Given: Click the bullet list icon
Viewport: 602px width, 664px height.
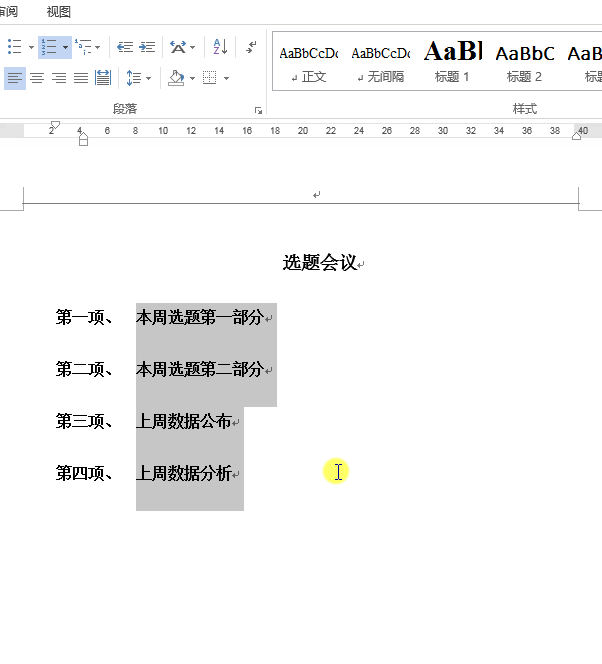Looking at the screenshot, I should [15, 47].
